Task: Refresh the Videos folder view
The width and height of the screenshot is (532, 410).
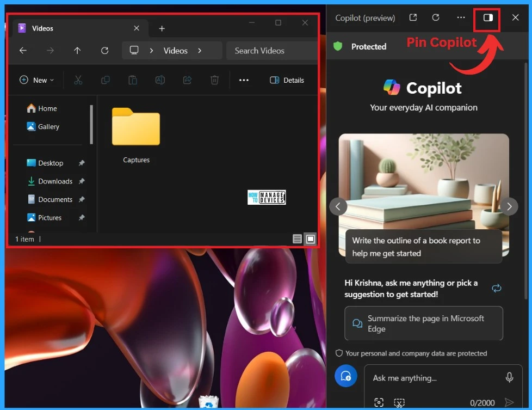Action: click(105, 51)
